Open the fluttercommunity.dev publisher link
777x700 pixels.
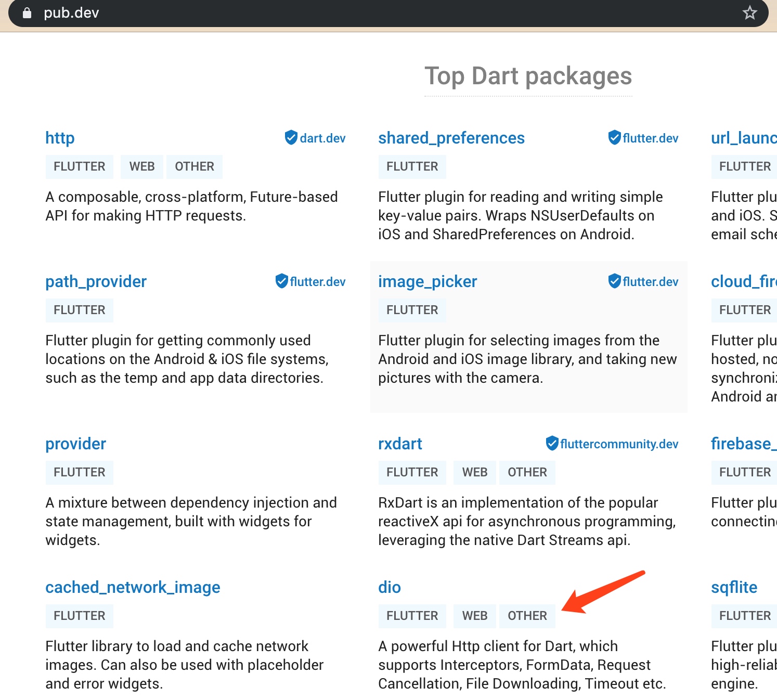[619, 444]
